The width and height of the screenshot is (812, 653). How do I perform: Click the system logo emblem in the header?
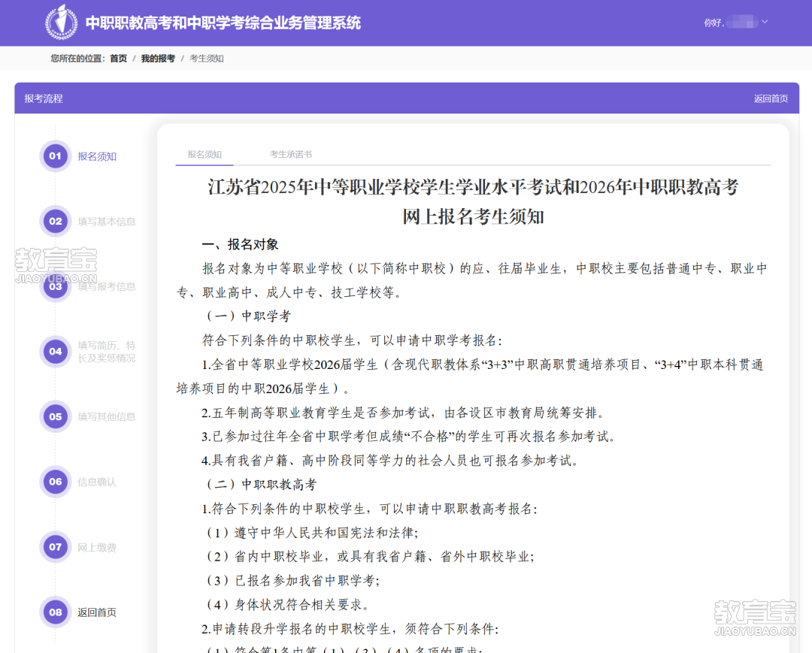61,23
